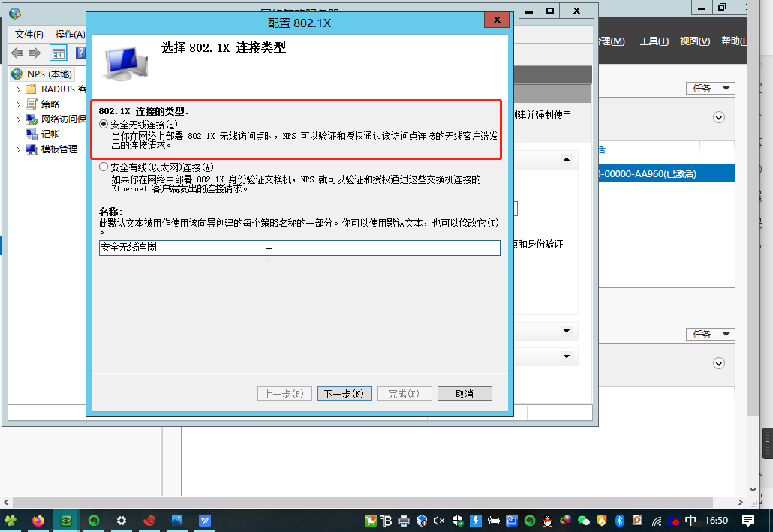773x532 pixels.
Task: Click the 下一步(N) button
Action: click(x=344, y=394)
